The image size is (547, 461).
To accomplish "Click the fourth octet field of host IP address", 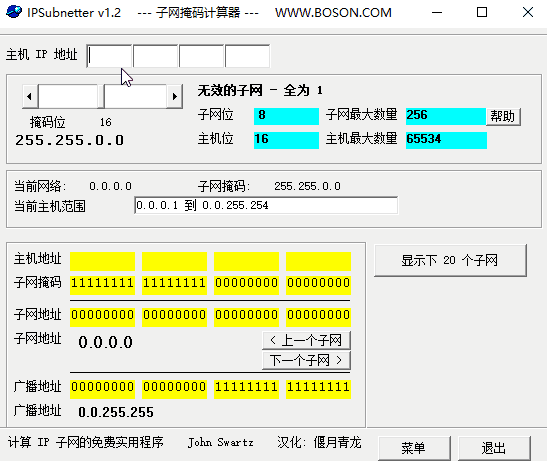I will [247, 56].
